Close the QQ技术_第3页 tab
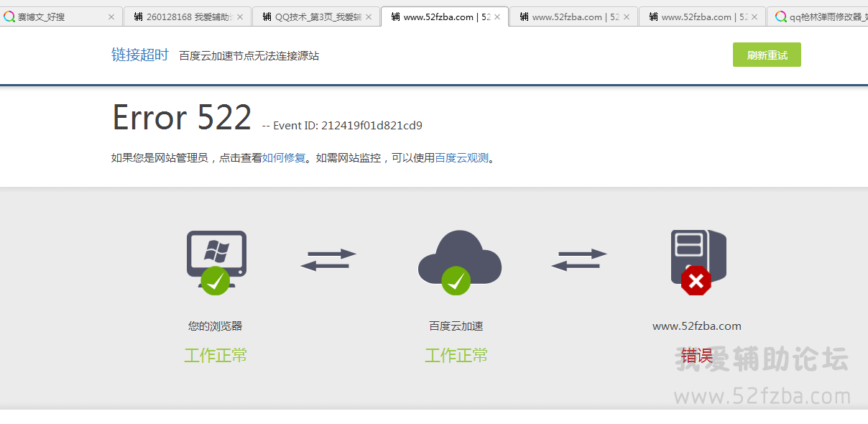Image resolution: width=868 pixels, height=424 pixels. tap(369, 17)
